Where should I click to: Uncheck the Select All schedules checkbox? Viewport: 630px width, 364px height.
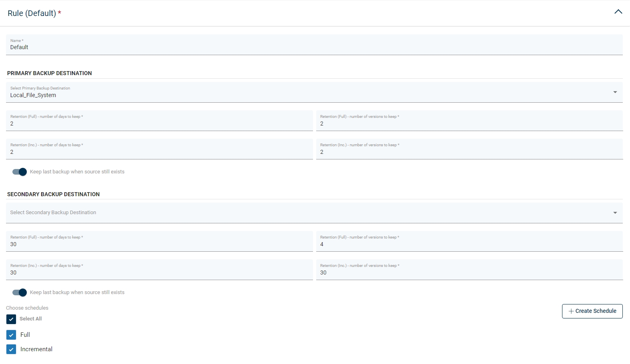[x=11, y=319]
